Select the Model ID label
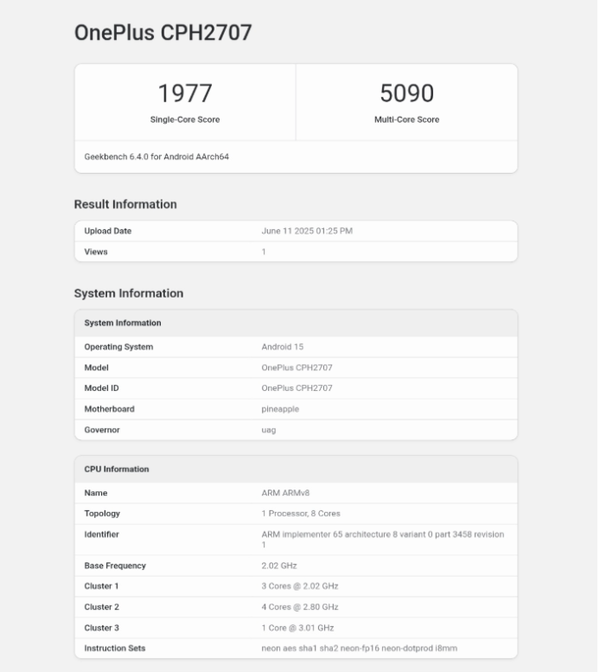This screenshot has height=672, width=600. pyautogui.click(x=101, y=388)
